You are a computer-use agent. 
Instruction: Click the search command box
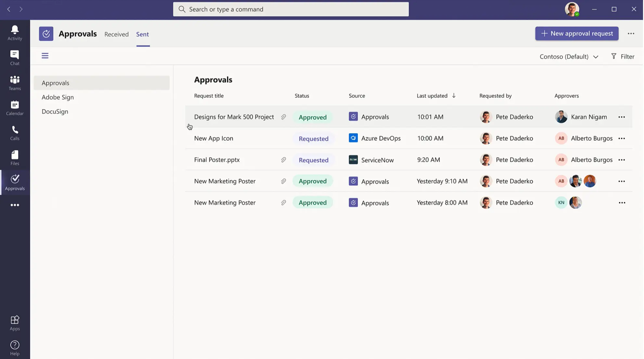coord(291,9)
